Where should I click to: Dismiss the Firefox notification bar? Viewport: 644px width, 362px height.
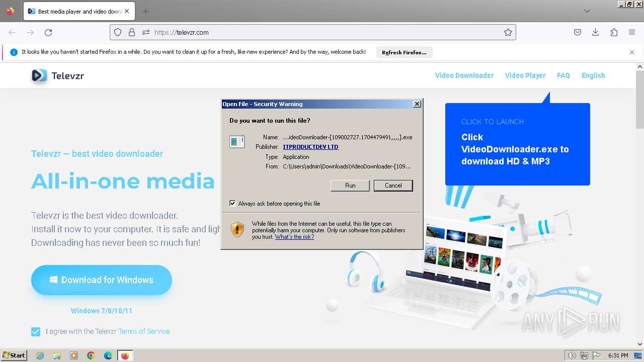(632, 52)
